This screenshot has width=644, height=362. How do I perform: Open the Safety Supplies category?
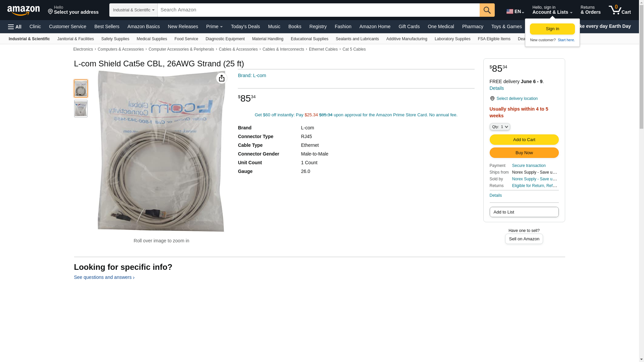[x=115, y=39]
